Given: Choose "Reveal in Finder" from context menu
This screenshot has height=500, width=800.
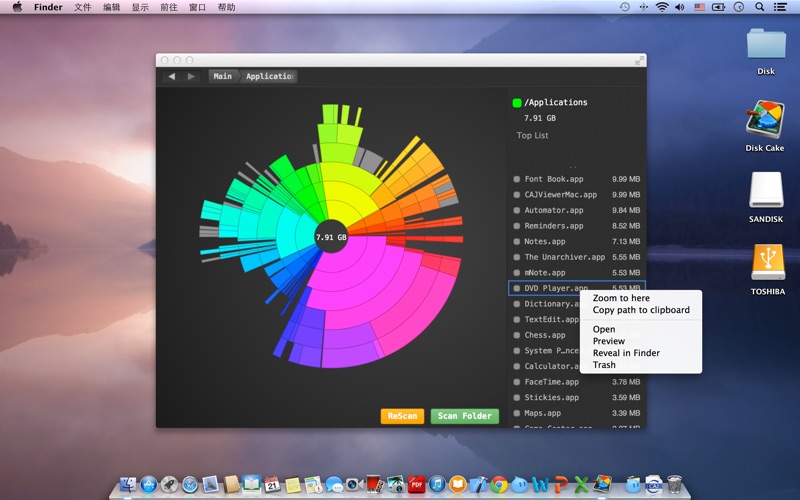Looking at the screenshot, I should (626, 353).
